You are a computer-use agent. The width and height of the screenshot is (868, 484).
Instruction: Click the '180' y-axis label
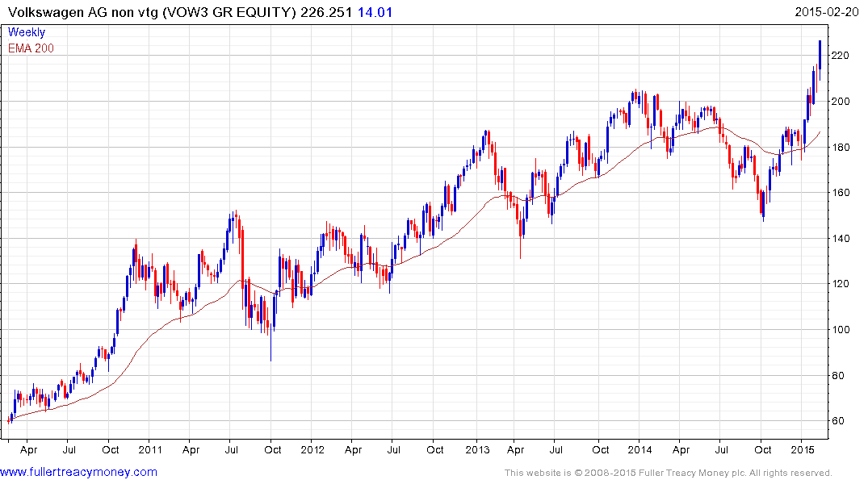pos(841,147)
